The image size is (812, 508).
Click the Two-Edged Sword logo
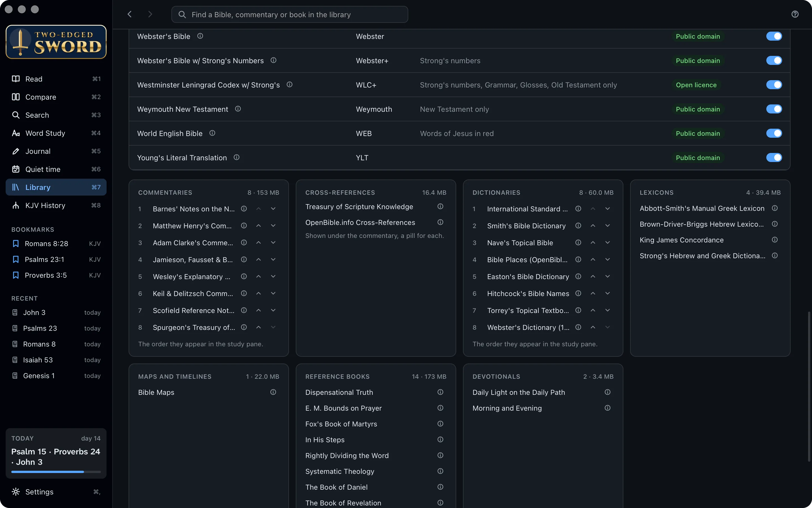tap(56, 42)
